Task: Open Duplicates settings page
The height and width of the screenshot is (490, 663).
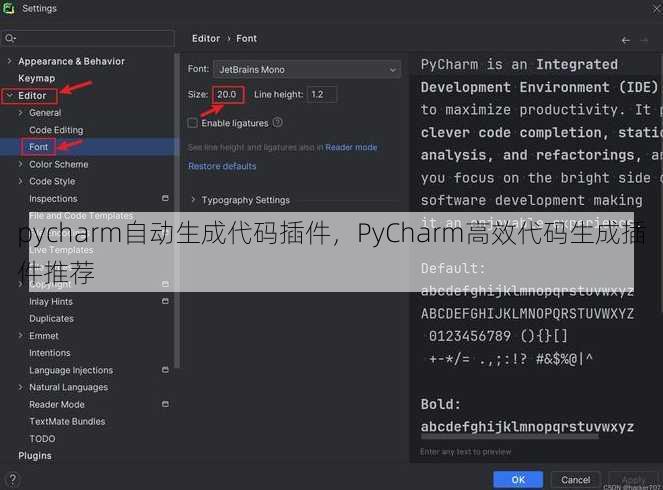Action: click(51, 318)
